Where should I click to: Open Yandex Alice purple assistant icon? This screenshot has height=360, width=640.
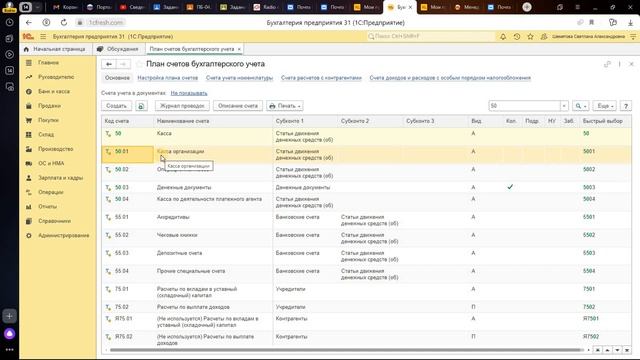pos(9,334)
